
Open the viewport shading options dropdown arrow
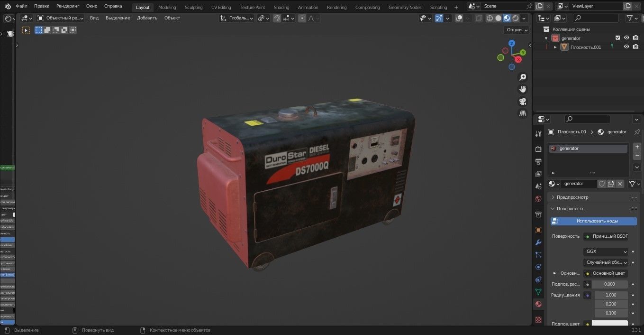click(x=524, y=18)
